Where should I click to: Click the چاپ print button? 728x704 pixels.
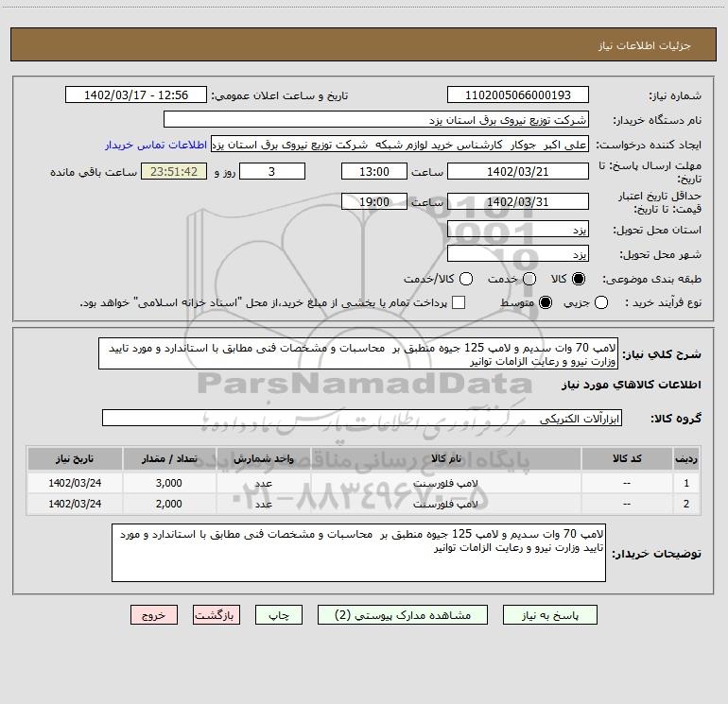click(279, 615)
